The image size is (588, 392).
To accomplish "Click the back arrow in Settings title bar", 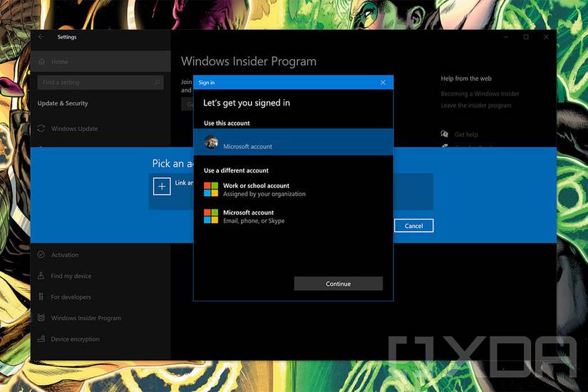I will (41, 37).
